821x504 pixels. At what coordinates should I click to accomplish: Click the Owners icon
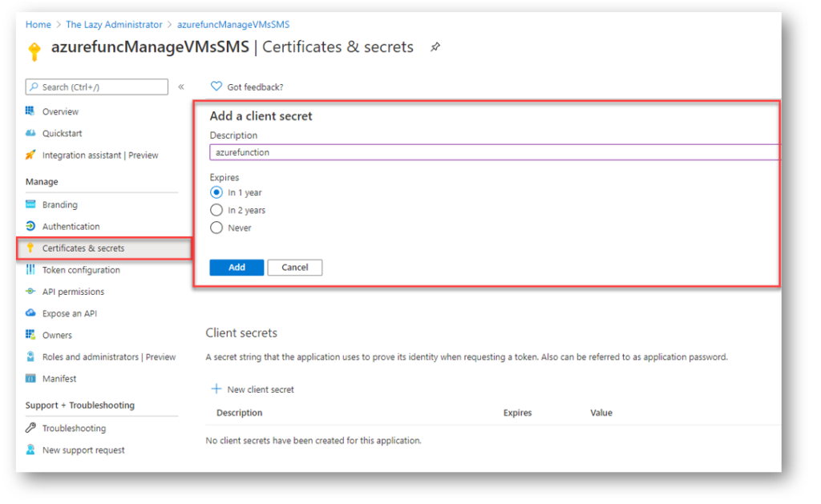[x=30, y=334]
